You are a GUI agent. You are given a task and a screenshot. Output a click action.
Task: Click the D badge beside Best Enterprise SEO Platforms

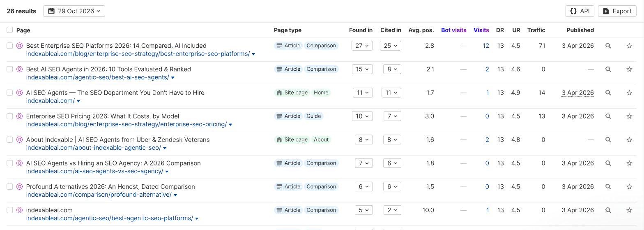click(19, 46)
